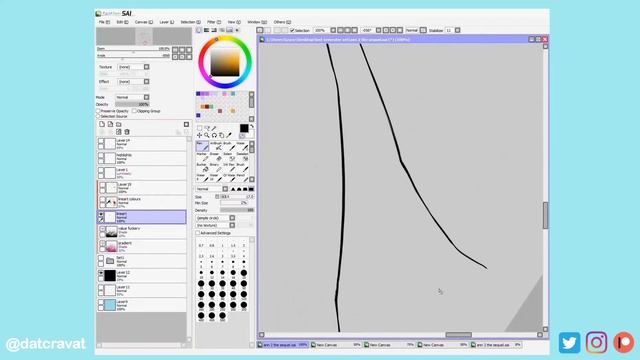Create a new normal layer
Image resolution: width=640 pixels, height=360 pixels.
102,124
